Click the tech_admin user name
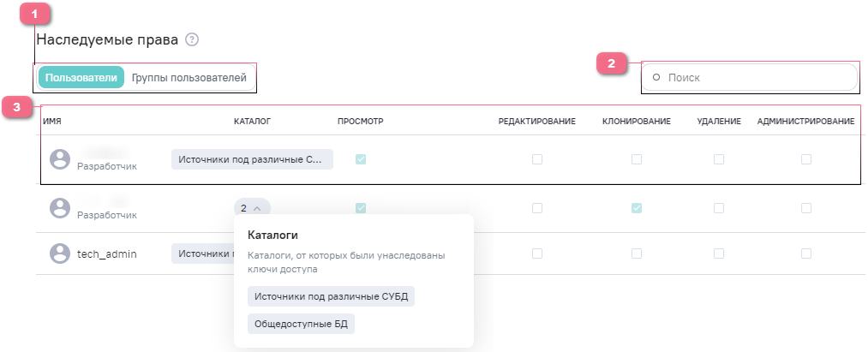The height and width of the screenshot is (352, 868). [107, 254]
